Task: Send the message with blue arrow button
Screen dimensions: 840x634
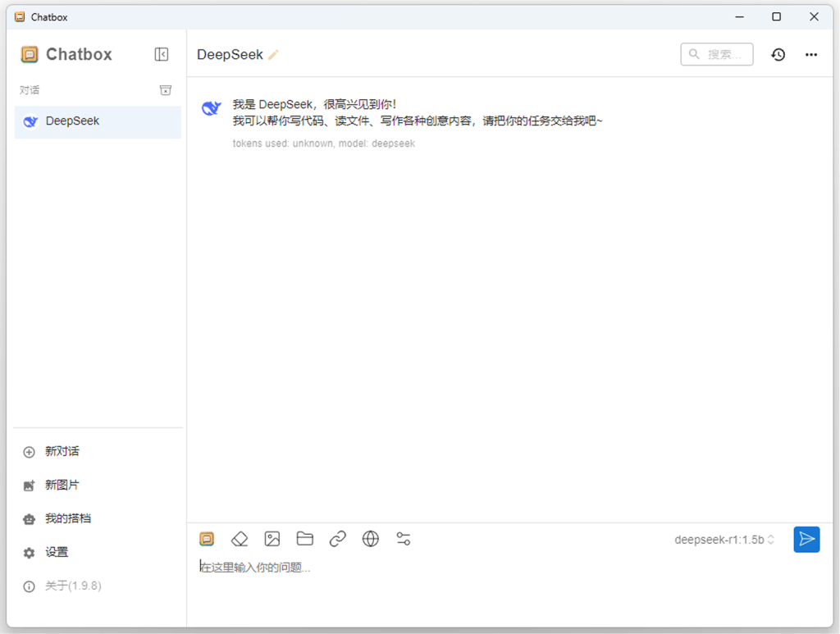Action: [807, 539]
